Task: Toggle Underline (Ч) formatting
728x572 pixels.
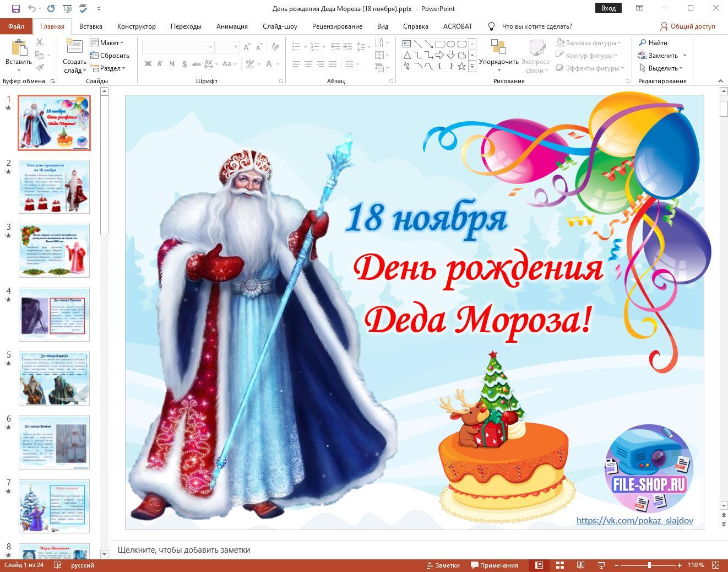Action: 172,64
